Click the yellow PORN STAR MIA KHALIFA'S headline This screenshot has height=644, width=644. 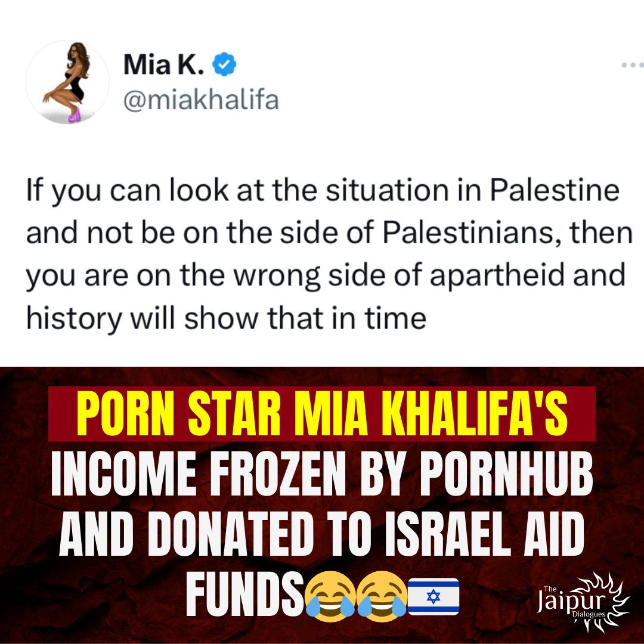tap(322, 414)
